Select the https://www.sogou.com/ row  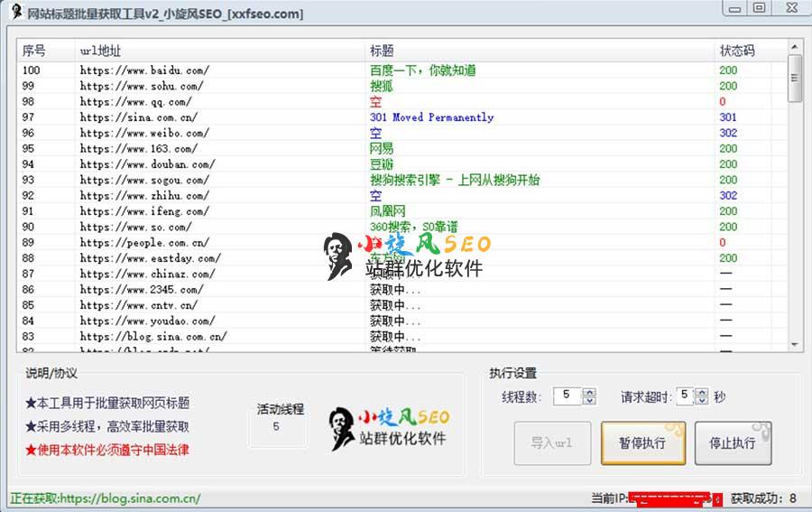coord(401,180)
